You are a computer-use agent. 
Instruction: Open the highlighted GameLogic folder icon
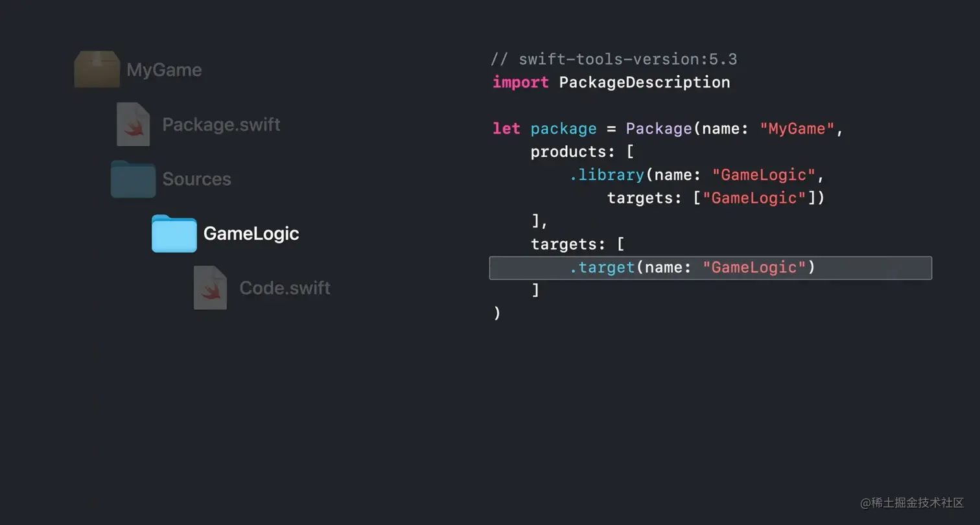[174, 233]
